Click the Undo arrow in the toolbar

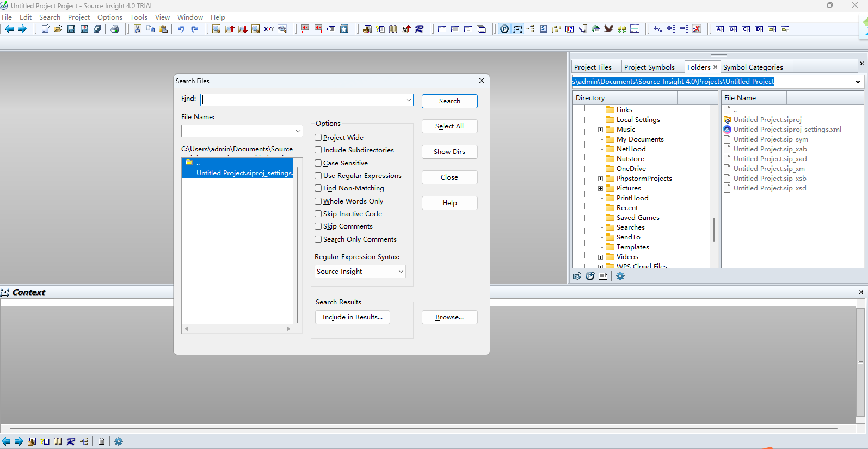click(x=181, y=29)
